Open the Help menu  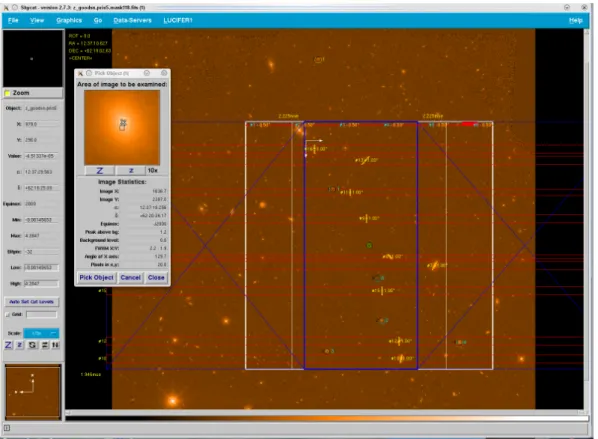pos(575,21)
